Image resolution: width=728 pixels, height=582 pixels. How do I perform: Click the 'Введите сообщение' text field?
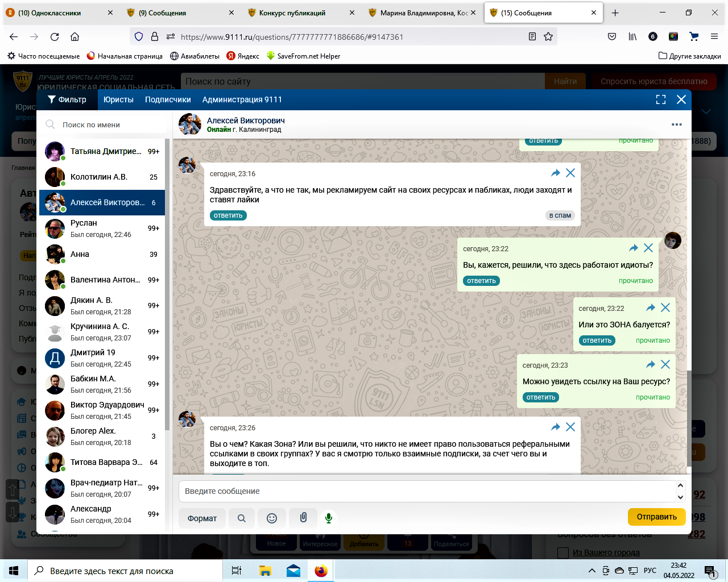coord(427,491)
